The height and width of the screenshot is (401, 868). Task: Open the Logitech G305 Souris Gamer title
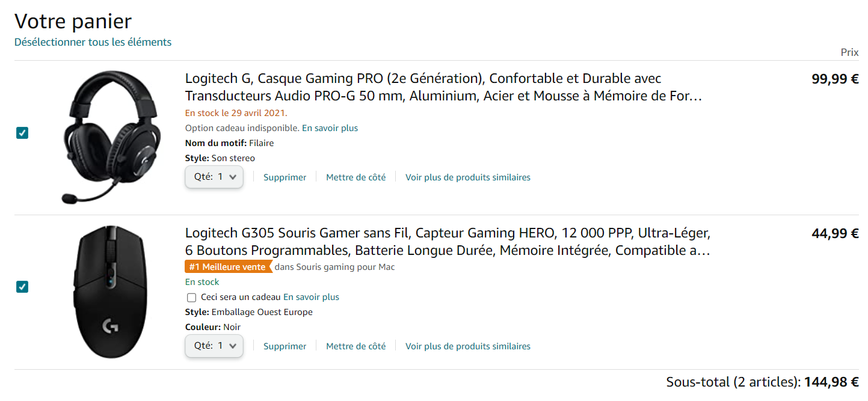[448, 241]
